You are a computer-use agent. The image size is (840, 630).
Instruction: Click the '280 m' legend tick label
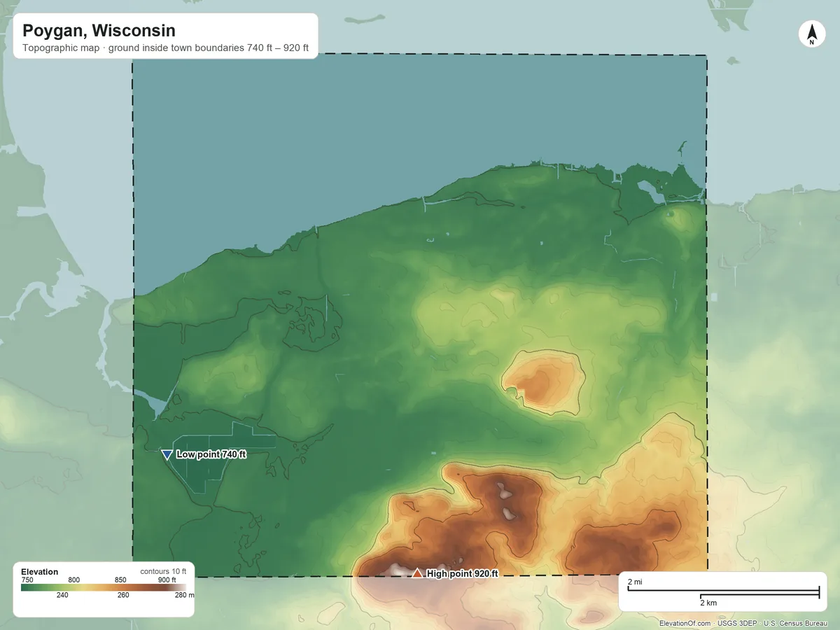click(x=184, y=595)
